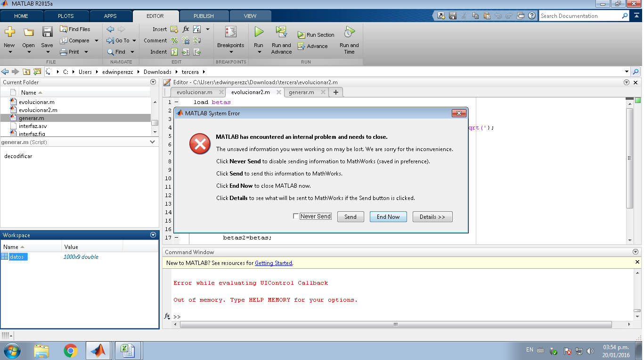644x360 pixels.
Task: Click the green Run arrow icon
Action: 259,32
